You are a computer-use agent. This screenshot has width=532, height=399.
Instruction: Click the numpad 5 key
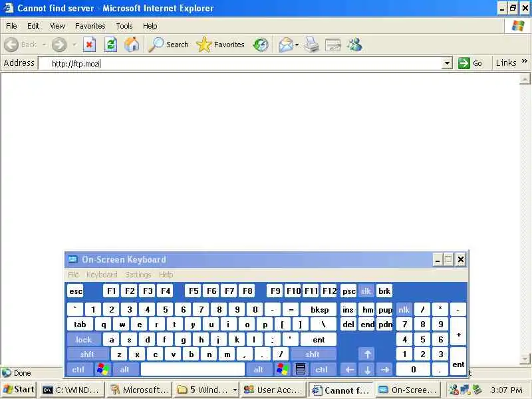[x=422, y=339]
